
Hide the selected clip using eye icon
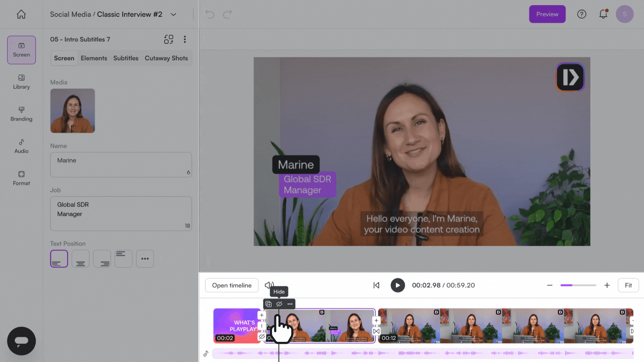click(x=279, y=304)
